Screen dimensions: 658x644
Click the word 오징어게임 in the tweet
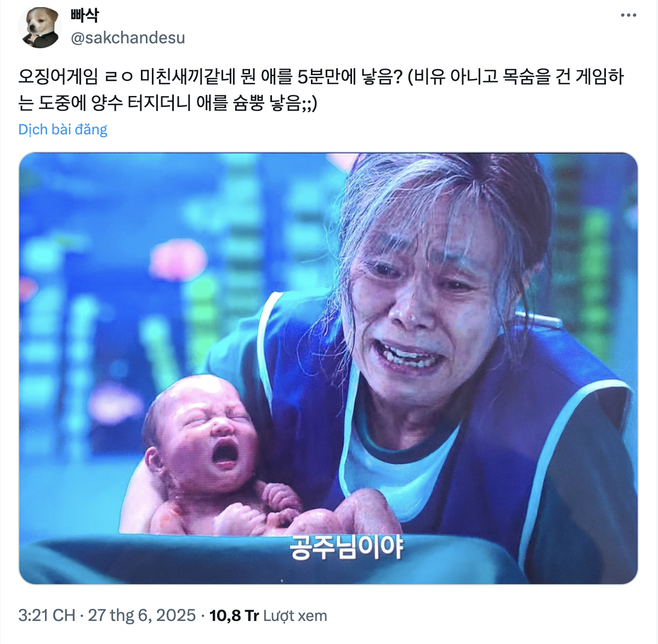(x=58, y=76)
